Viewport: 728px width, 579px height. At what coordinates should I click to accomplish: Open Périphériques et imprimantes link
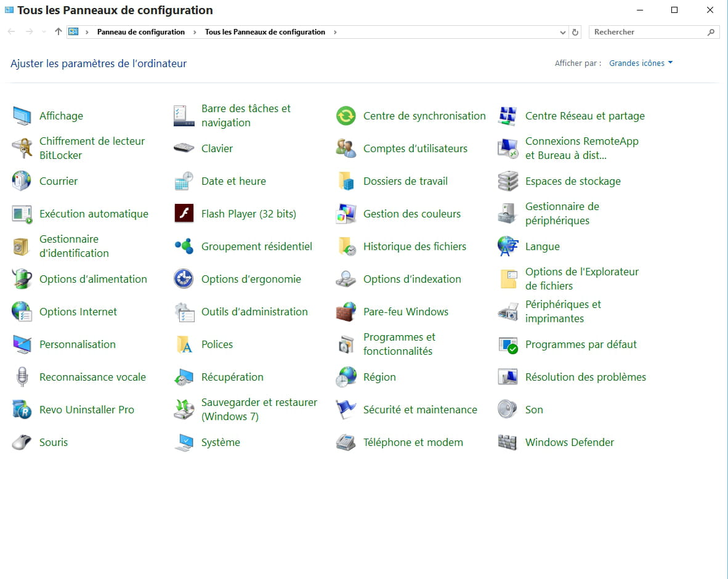[563, 312]
